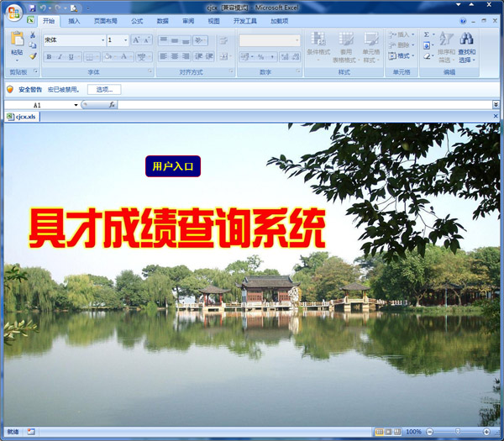
Task: Click the Font Color A swatch
Action: 123,56
